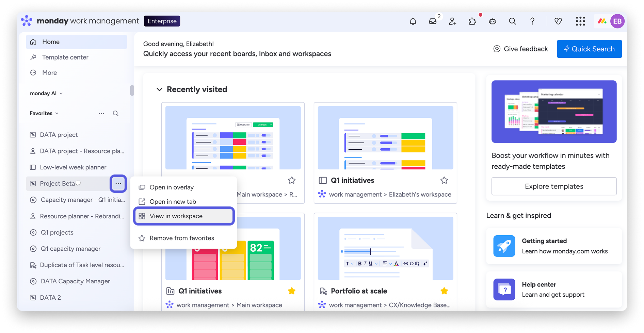Viewport: 644px width, 333px height.
Task: Open the inbox tray icon
Action: [433, 21]
